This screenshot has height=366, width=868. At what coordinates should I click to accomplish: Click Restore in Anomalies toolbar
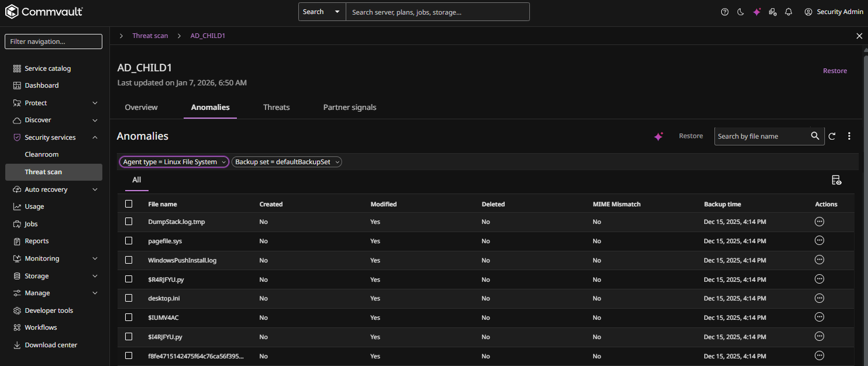pos(691,136)
